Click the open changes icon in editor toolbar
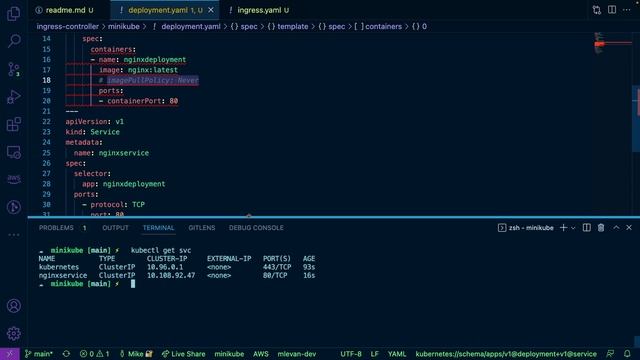The width and height of the screenshot is (640, 360). pyautogui.click(x=597, y=10)
